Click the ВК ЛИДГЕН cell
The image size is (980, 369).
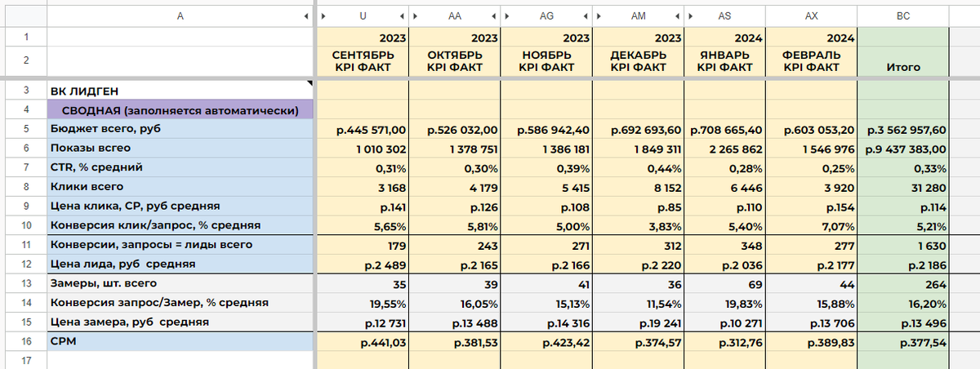[180, 91]
